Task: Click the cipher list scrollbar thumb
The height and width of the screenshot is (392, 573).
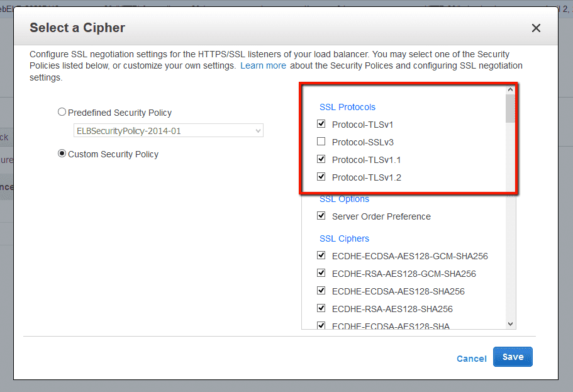Action: pos(510,109)
